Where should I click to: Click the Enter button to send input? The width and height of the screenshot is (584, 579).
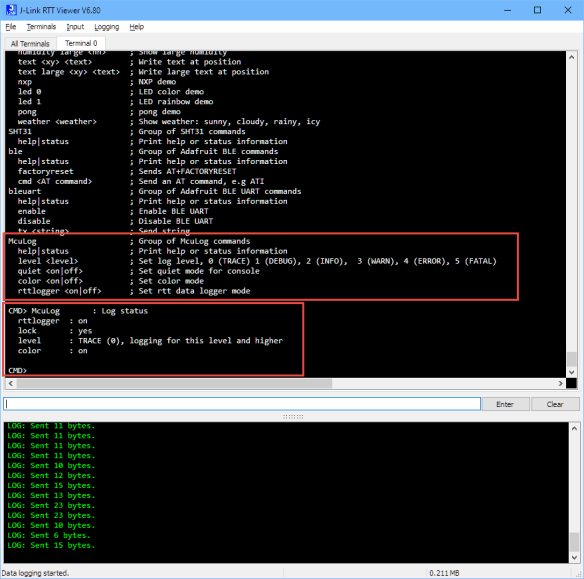[505, 404]
